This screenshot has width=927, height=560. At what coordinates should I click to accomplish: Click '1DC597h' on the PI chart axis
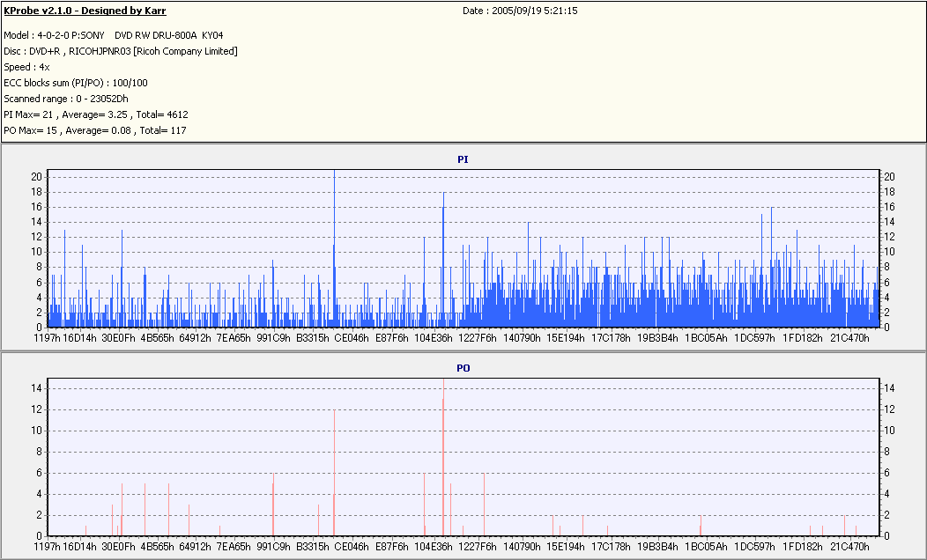(x=754, y=338)
